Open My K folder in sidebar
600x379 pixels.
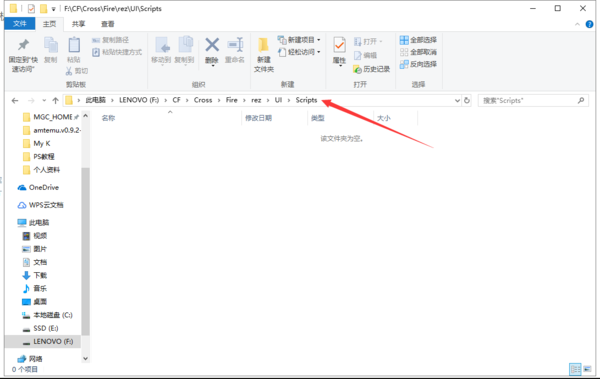pos(37,144)
